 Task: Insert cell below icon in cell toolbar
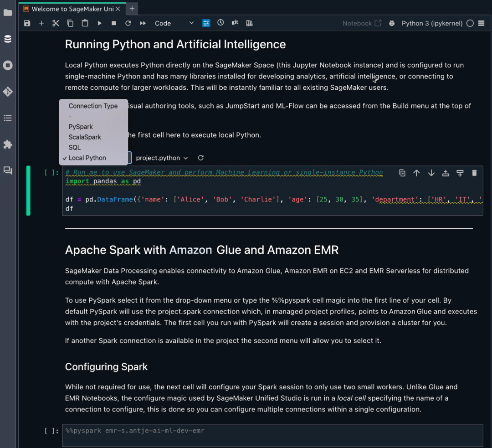(460, 173)
